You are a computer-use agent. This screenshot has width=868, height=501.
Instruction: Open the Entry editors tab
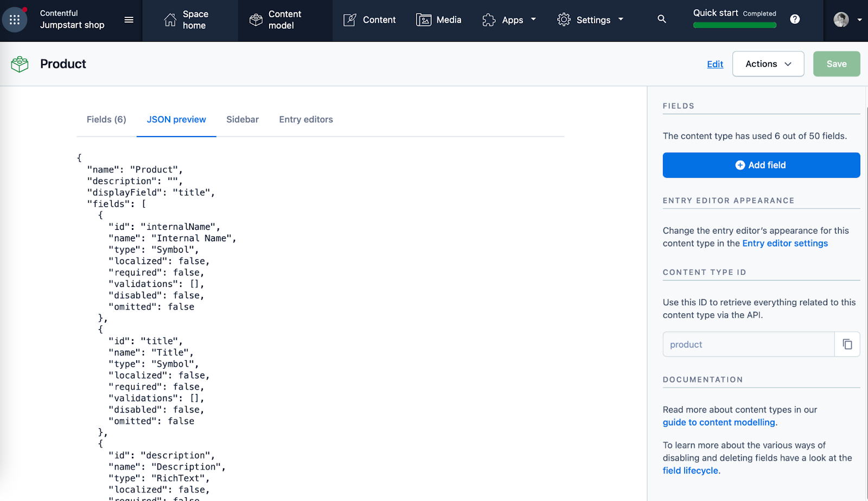point(305,119)
